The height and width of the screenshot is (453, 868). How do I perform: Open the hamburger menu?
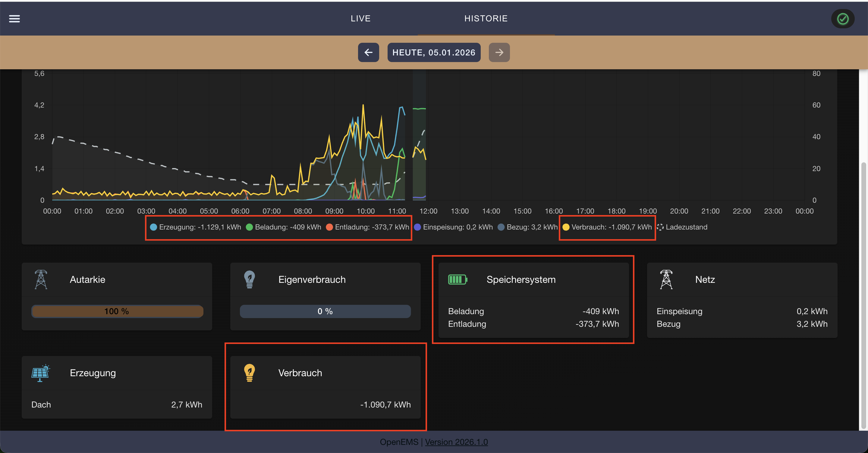[x=14, y=19]
